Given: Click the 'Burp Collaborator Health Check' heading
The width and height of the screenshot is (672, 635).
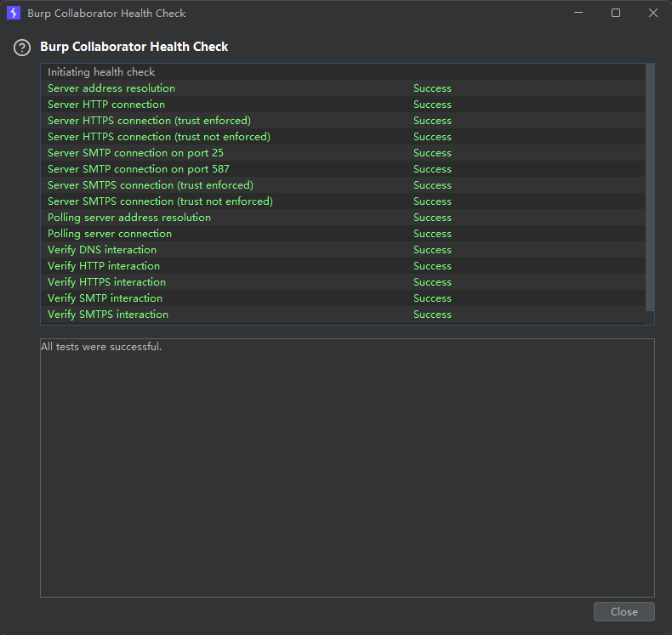Looking at the screenshot, I should coord(134,47).
